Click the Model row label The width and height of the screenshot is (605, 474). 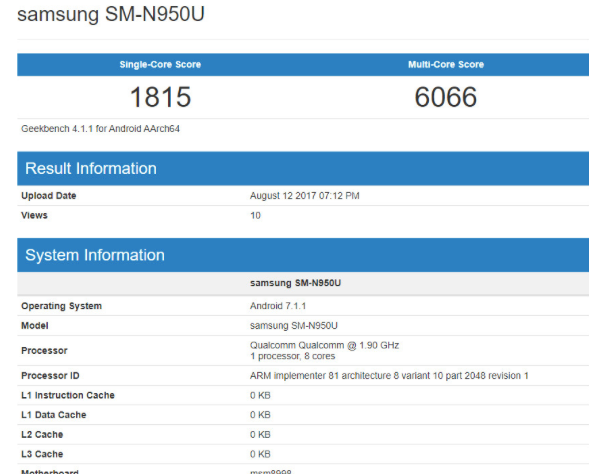tap(35, 326)
